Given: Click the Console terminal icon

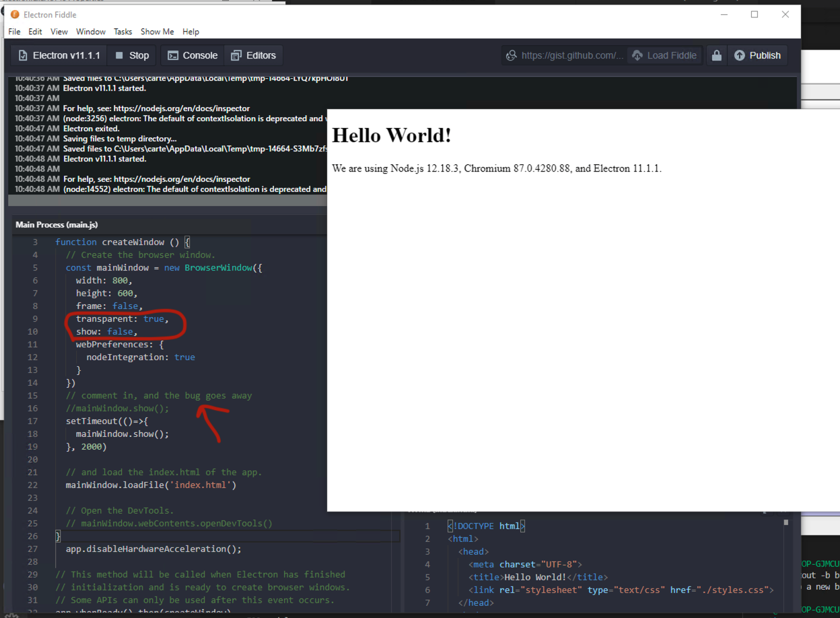Looking at the screenshot, I should (173, 55).
